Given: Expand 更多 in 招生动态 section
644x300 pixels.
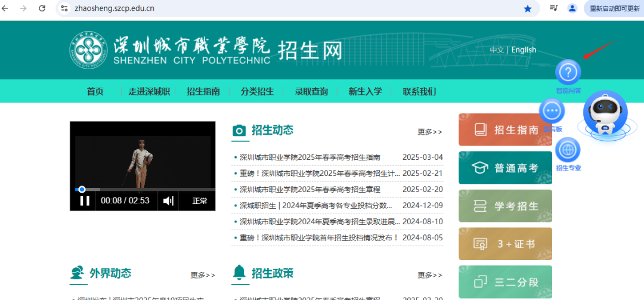Looking at the screenshot, I should pyautogui.click(x=430, y=132).
